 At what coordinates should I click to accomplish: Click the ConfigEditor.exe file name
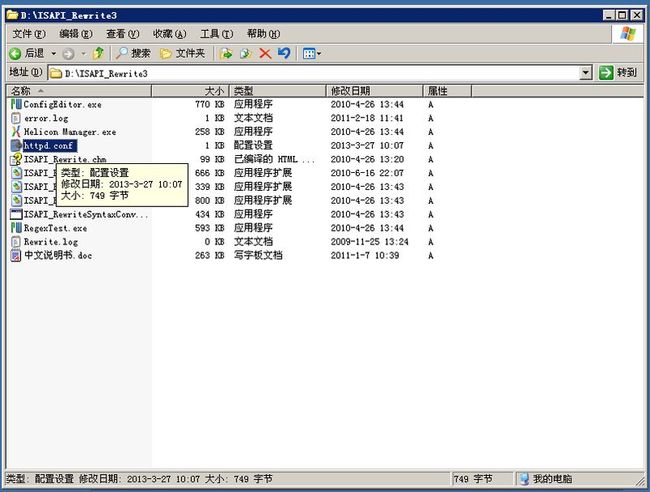tap(63, 104)
